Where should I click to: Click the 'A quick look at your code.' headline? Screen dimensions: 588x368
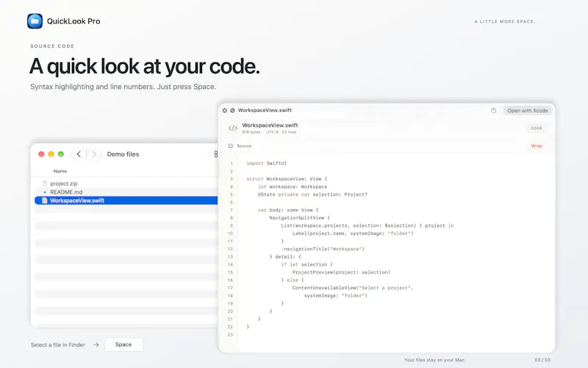(x=144, y=66)
